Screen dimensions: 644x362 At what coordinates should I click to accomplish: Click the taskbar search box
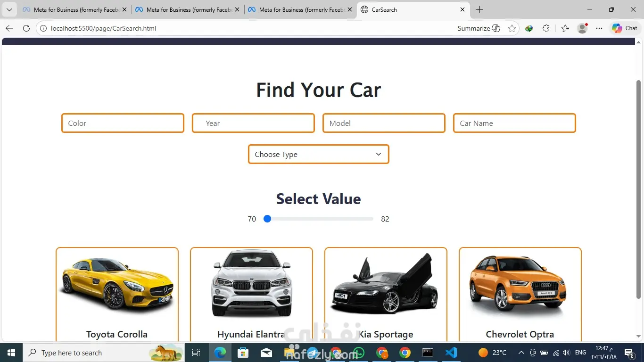[x=104, y=353]
